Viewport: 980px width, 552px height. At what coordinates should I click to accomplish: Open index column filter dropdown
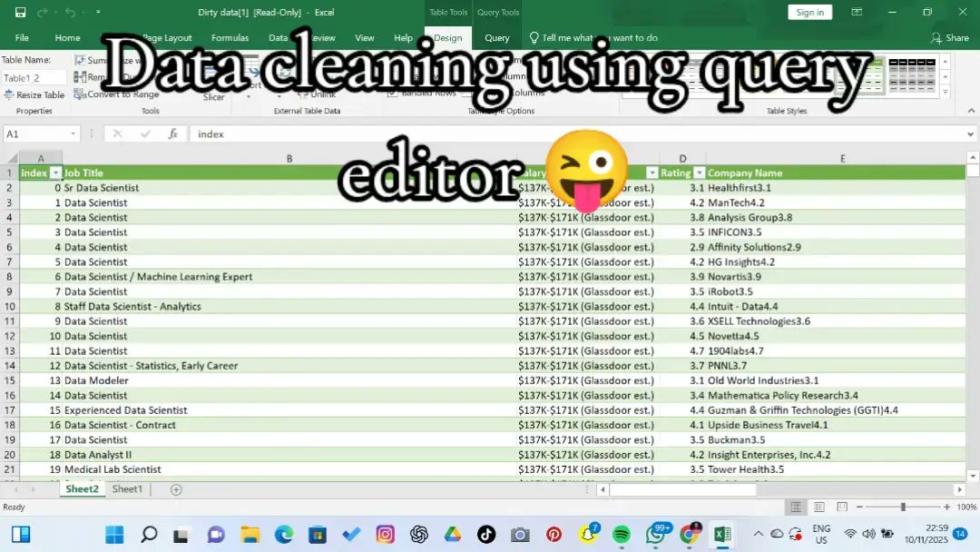click(55, 173)
